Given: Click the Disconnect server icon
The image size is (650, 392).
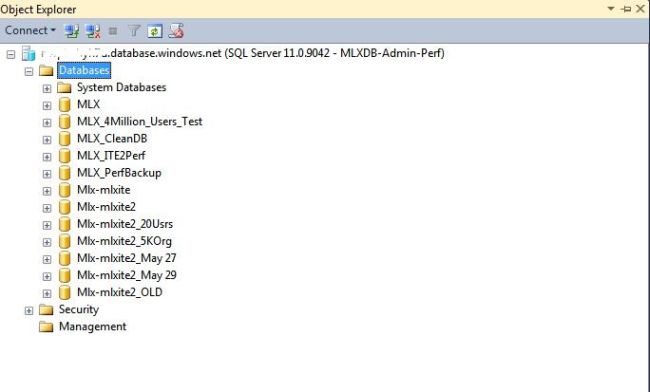Looking at the screenshot, I should [93, 31].
